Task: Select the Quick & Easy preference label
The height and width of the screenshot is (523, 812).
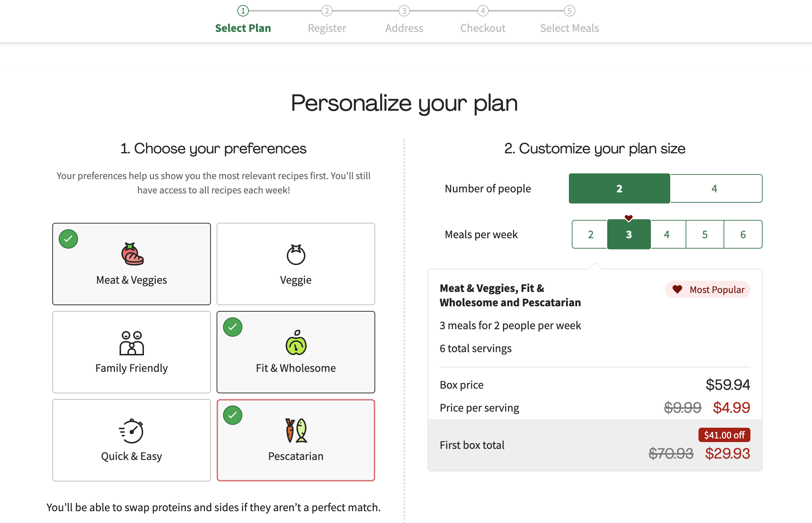Action: (131, 456)
